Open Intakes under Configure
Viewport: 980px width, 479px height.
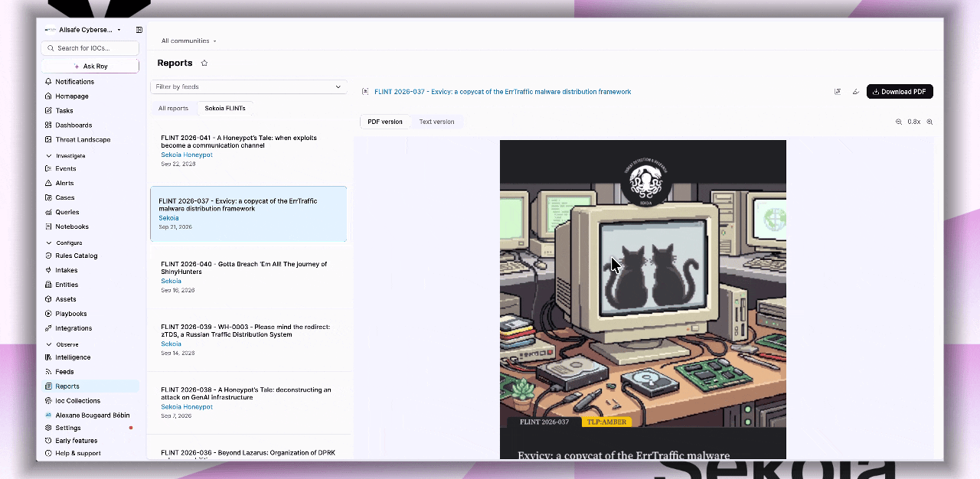pos(67,270)
